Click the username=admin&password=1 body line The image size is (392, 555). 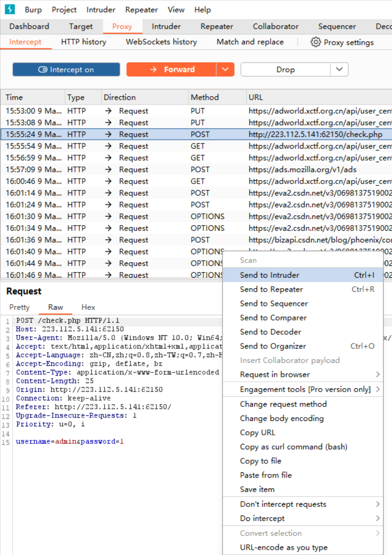[x=70, y=441]
